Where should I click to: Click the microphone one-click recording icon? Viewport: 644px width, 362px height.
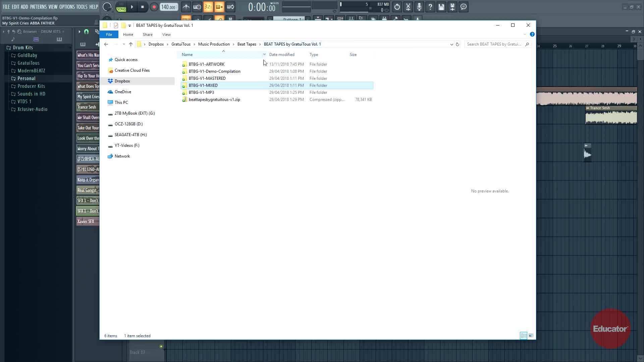coord(419,7)
